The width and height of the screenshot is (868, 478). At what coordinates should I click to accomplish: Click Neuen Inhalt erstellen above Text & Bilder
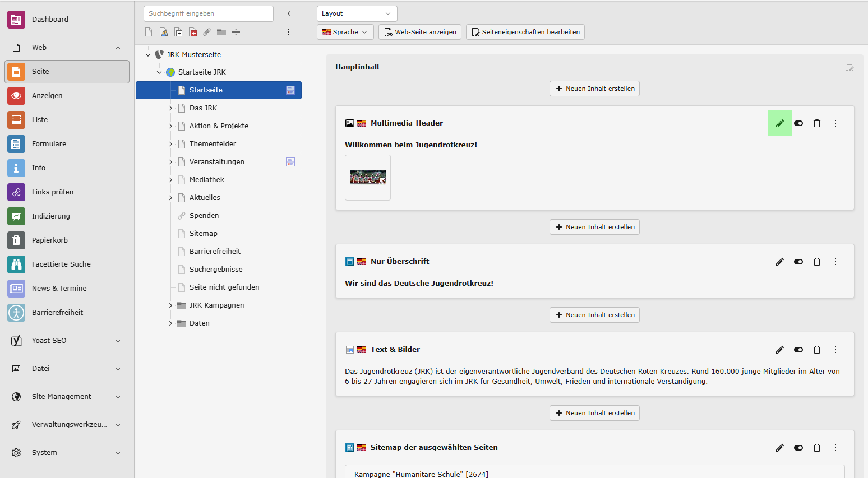[x=594, y=315]
